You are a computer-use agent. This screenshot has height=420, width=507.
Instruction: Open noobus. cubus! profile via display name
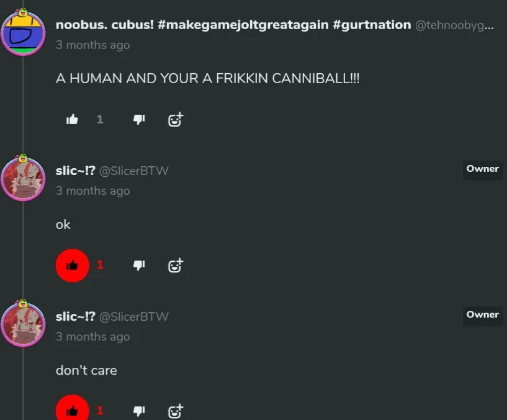point(233,25)
